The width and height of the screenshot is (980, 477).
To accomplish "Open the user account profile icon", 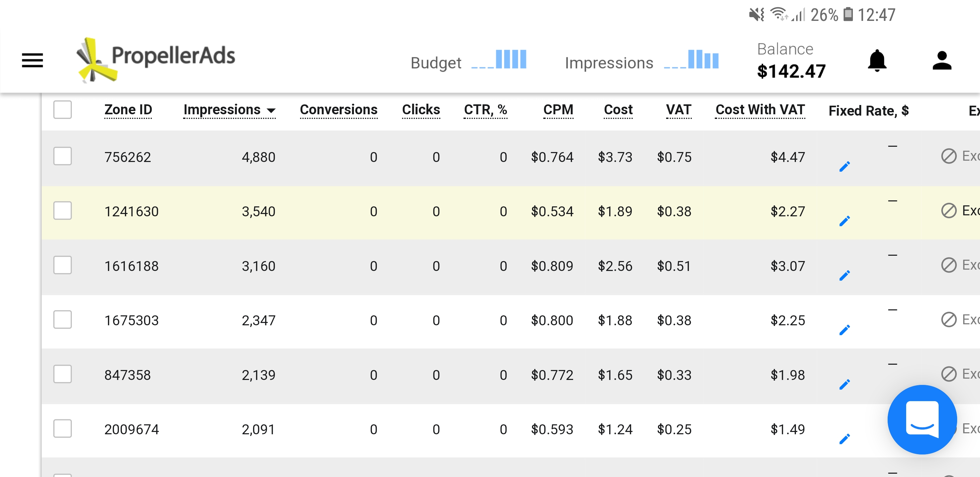I will (942, 61).
